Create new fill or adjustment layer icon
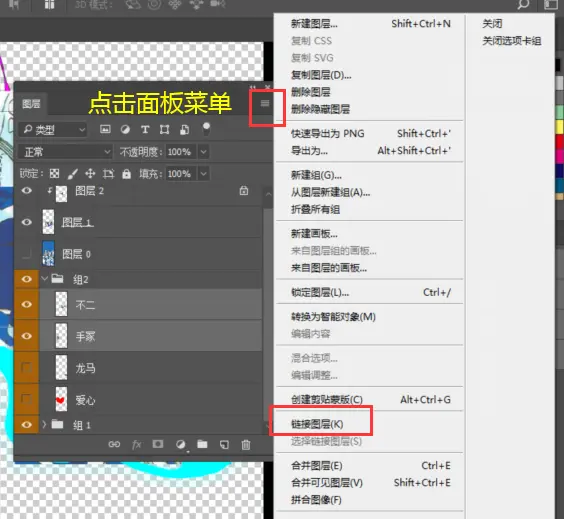Image resolution: width=564 pixels, height=519 pixels. [x=181, y=445]
